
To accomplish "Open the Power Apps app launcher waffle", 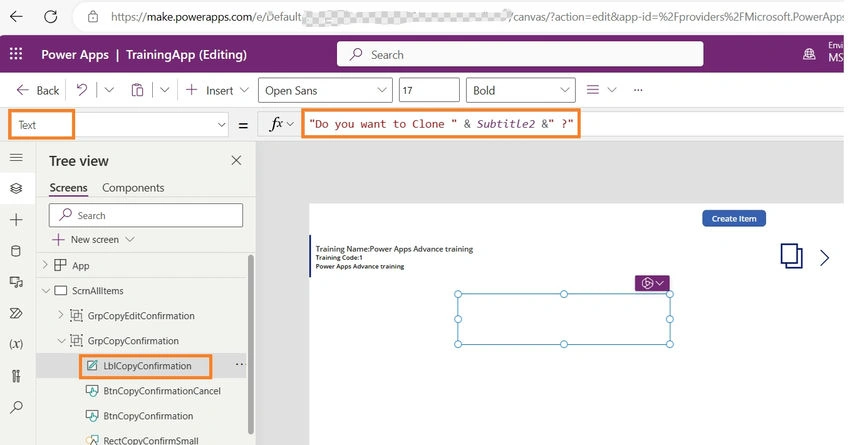I will coord(16,54).
